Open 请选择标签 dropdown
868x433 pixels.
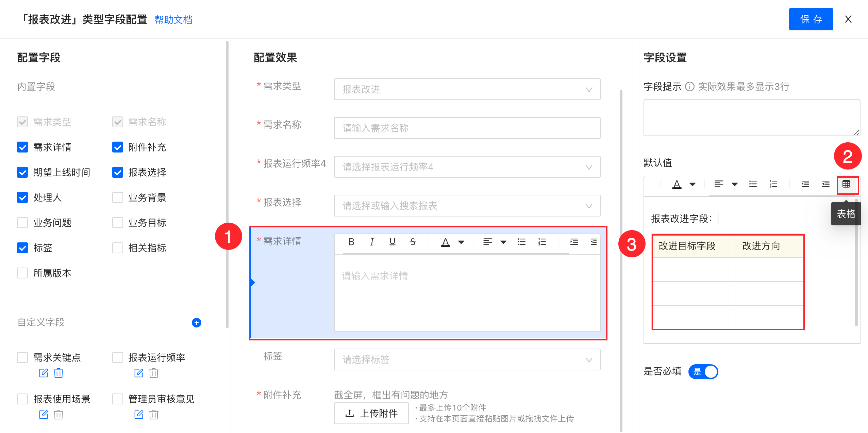tap(467, 360)
